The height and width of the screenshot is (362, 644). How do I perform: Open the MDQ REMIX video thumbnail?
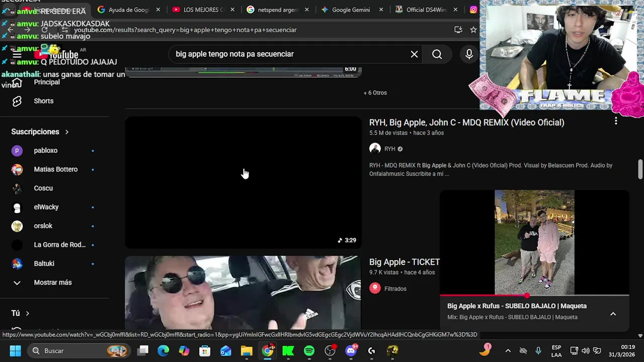point(243,183)
